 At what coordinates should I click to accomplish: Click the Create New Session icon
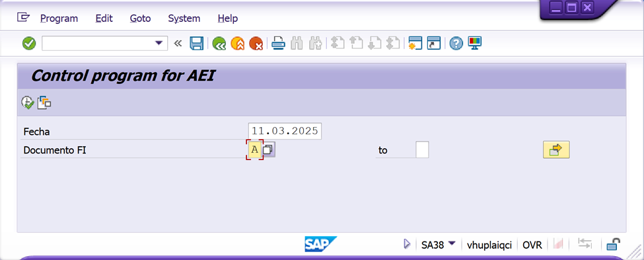click(415, 43)
